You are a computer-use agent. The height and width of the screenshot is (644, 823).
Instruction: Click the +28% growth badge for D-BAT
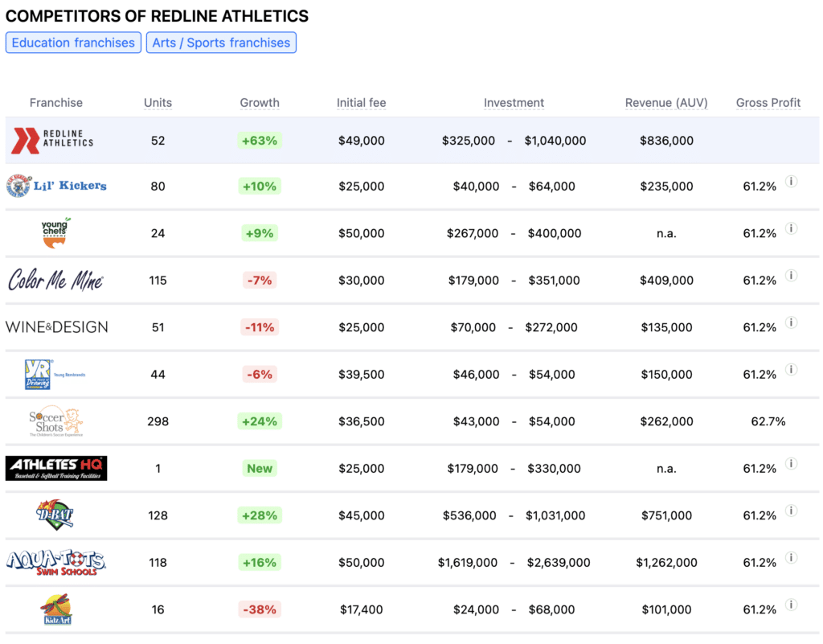[x=260, y=515]
